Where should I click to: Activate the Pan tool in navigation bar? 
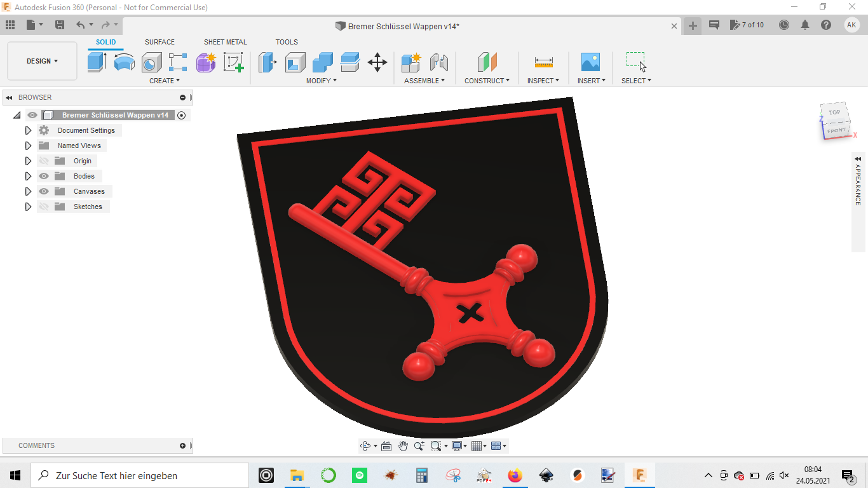point(402,445)
